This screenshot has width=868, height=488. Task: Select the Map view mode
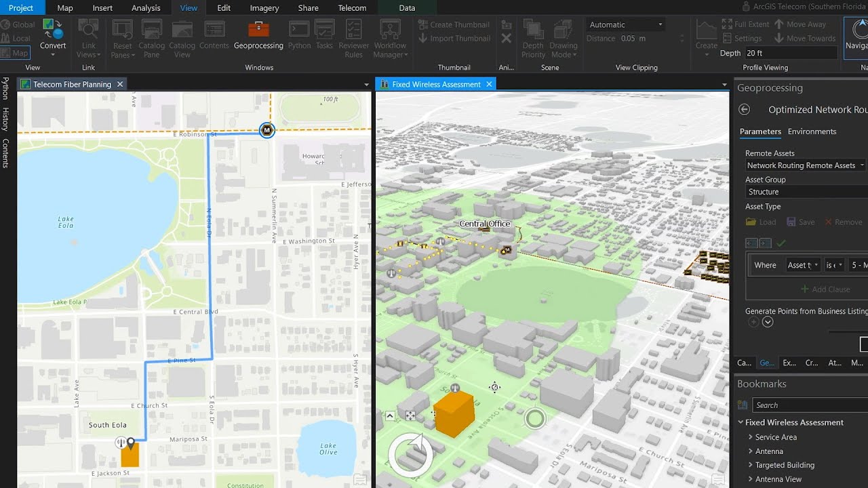[x=16, y=53]
